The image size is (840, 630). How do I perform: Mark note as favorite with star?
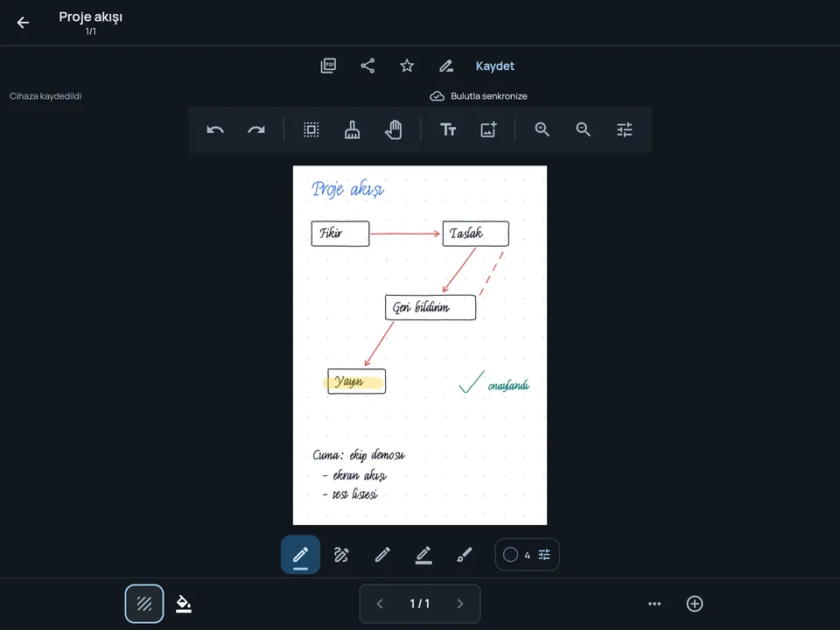[407, 66]
